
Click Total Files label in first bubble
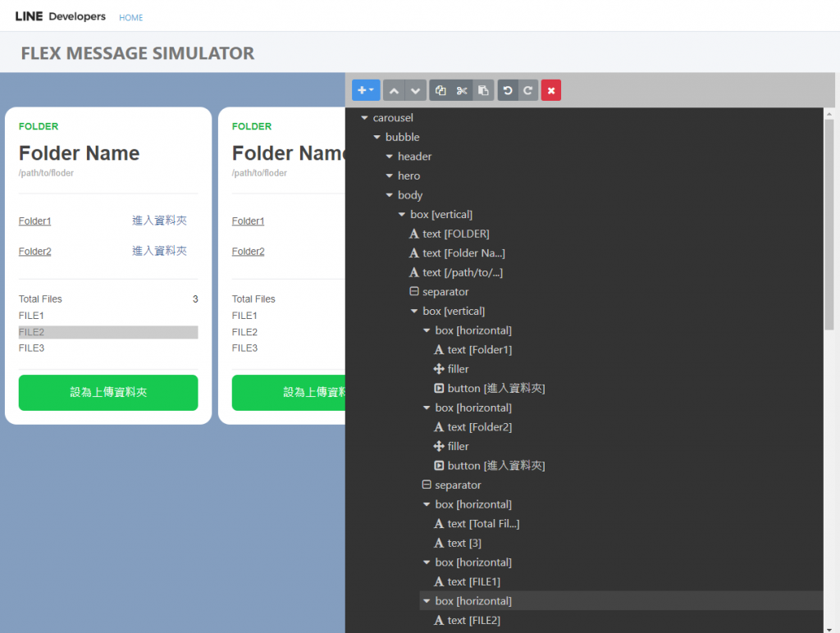pyautogui.click(x=40, y=298)
